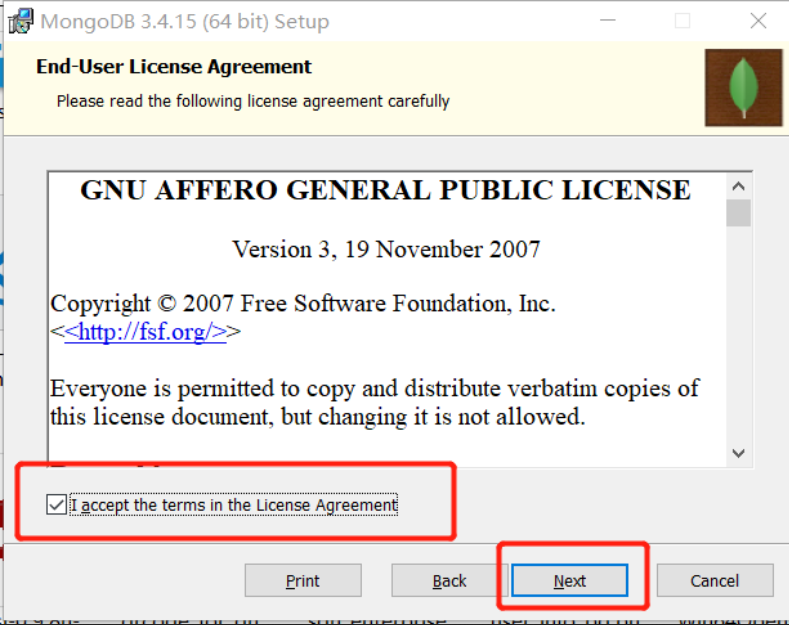789x625 pixels.
Task: Click 'End-User License Agreement' header text
Action: click(174, 67)
